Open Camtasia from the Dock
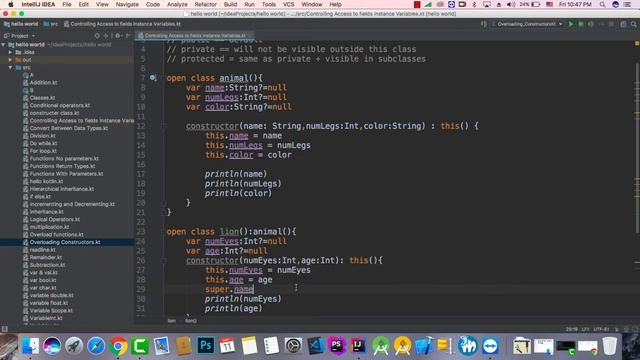Image resolution: width=640 pixels, height=360 pixels. tap(140, 346)
